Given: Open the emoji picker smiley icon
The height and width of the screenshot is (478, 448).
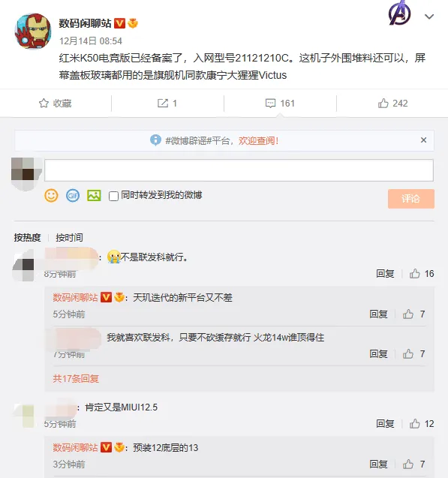Looking at the screenshot, I should point(51,195).
